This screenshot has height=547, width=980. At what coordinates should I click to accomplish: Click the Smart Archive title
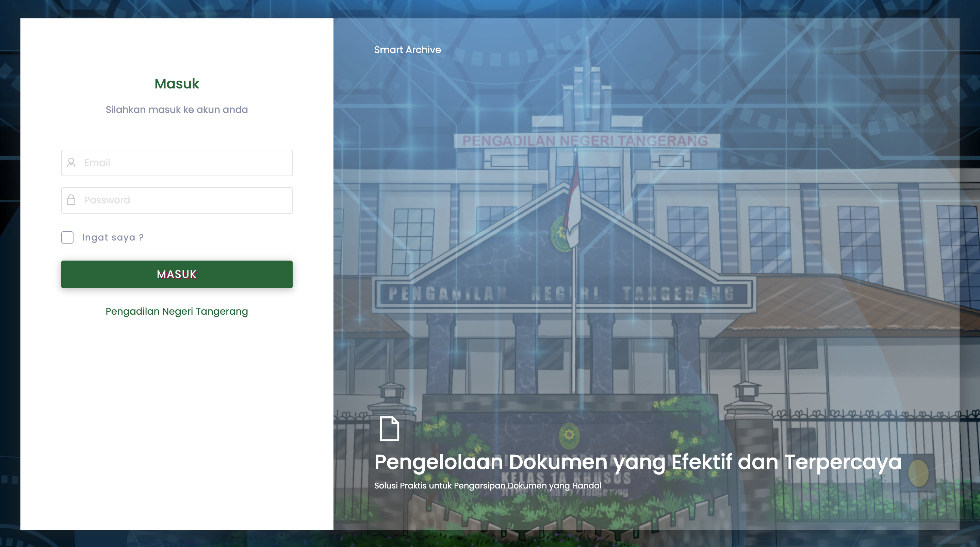407,50
